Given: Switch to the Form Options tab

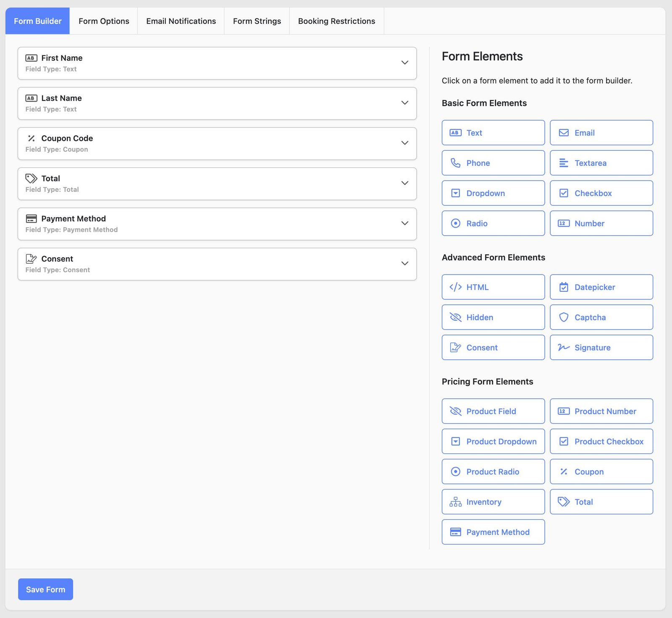Looking at the screenshot, I should [104, 21].
